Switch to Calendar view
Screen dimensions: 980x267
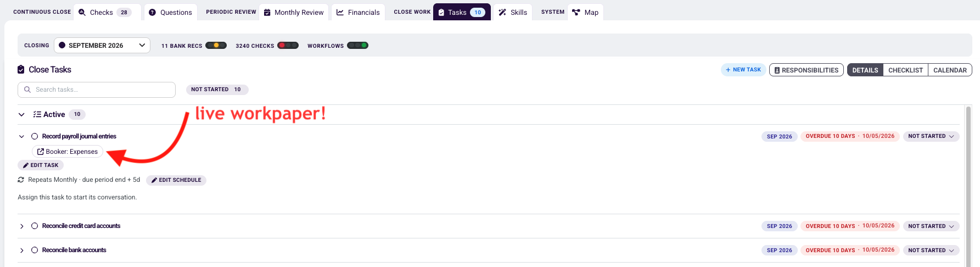point(950,70)
